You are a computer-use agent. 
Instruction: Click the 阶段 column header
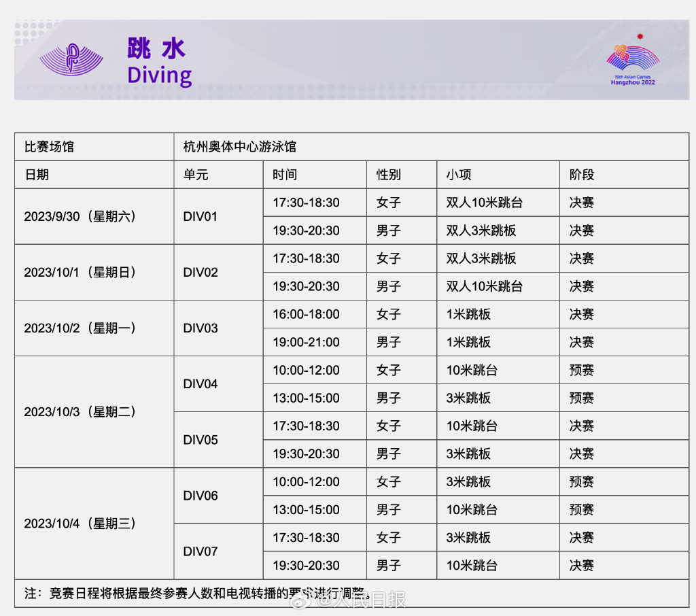pyautogui.click(x=582, y=175)
